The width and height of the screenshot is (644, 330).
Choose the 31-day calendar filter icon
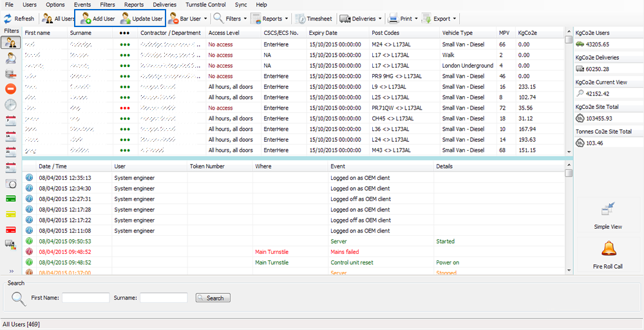[x=11, y=168]
